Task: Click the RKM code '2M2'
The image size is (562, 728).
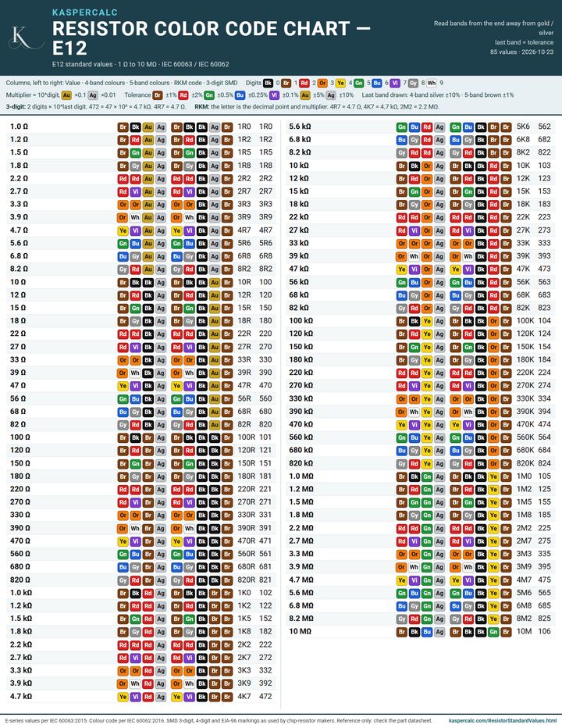Action: (524, 528)
